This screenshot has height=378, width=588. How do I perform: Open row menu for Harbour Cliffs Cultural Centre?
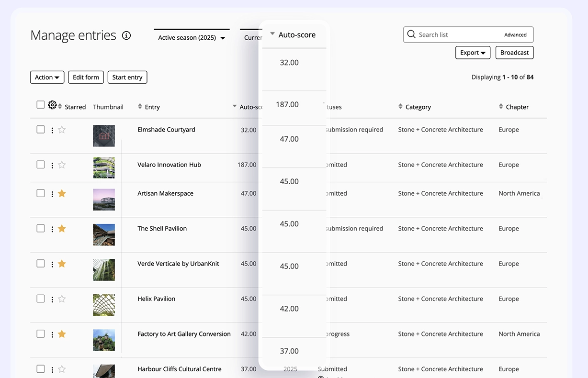click(52, 369)
